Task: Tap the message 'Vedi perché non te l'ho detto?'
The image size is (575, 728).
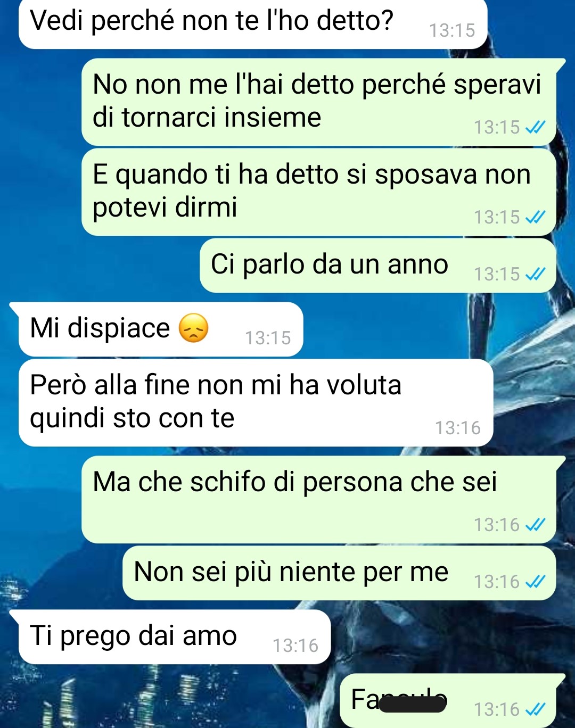Action: click(253, 23)
